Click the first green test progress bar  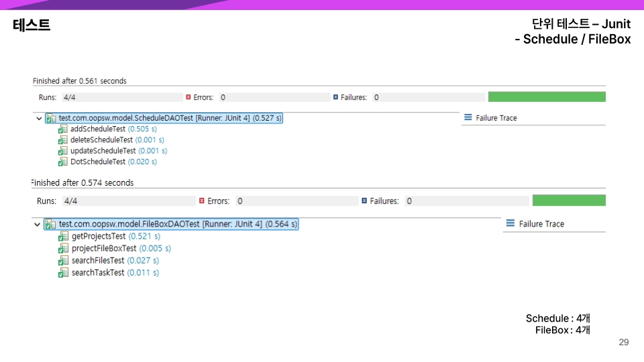click(x=547, y=97)
